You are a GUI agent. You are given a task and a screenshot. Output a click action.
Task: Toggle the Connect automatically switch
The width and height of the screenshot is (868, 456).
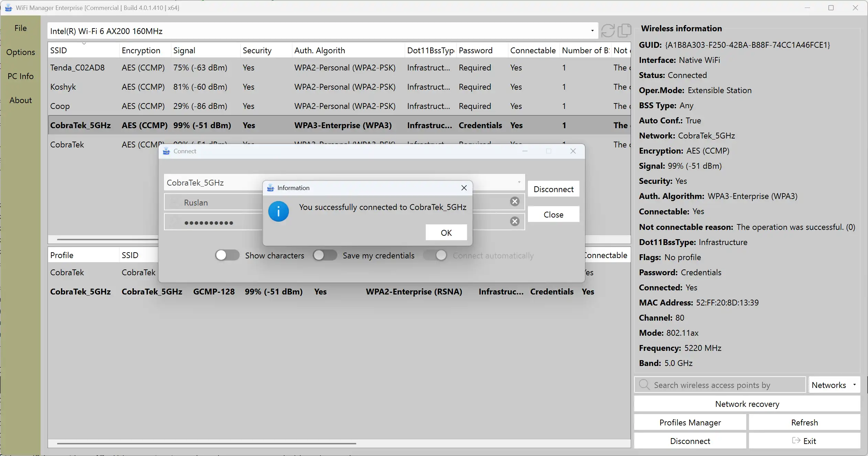(435, 255)
